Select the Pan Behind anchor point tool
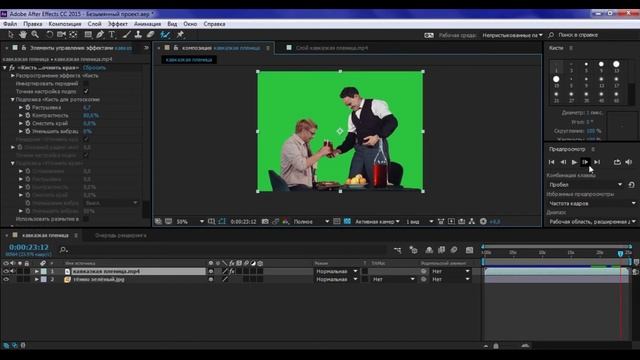 click(73, 35)
